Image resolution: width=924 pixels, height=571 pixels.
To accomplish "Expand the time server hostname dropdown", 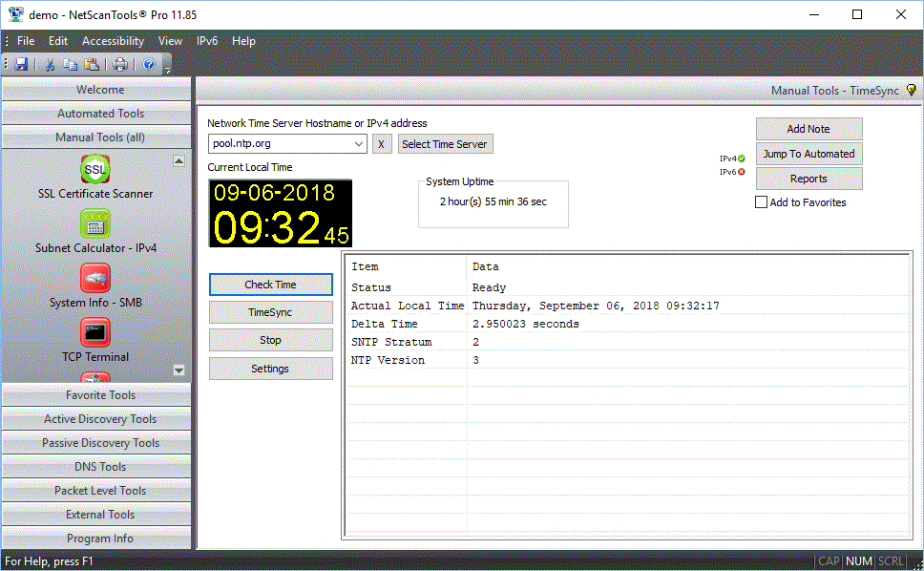I will [358, 144].
